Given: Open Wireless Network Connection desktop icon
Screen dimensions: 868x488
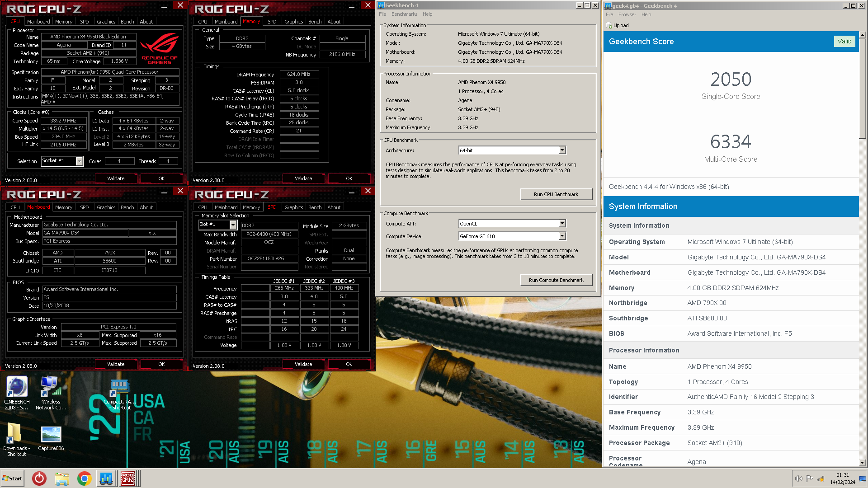Looking at the screenshot, I should point(51,392).
